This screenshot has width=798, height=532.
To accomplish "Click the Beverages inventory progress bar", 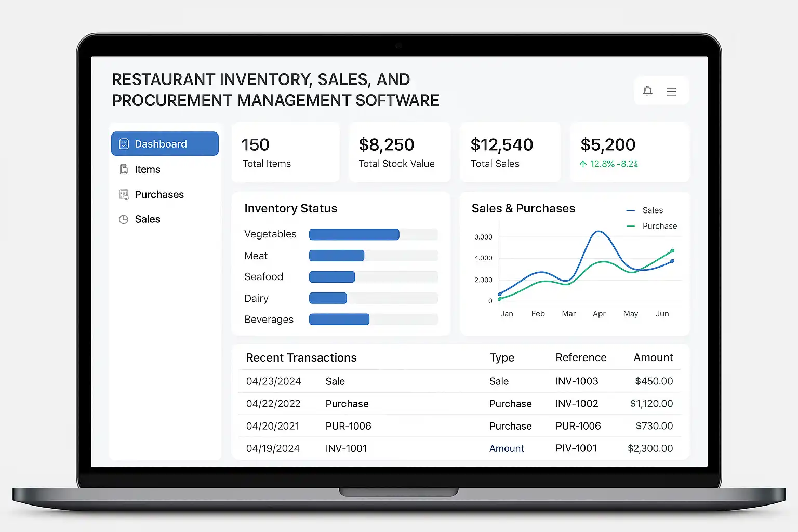I will click(x=374, y=320).
